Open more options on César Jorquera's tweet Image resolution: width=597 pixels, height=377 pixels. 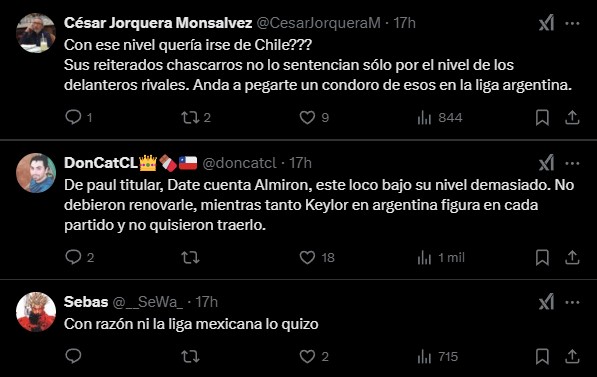[572, 24]
